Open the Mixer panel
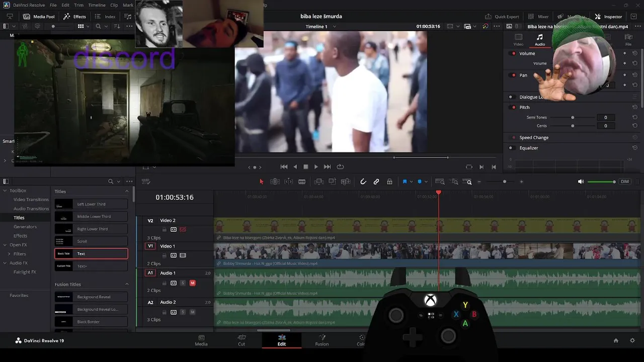Image resolution: width=644 pixels, height=362 pixels. click(538, 17)
